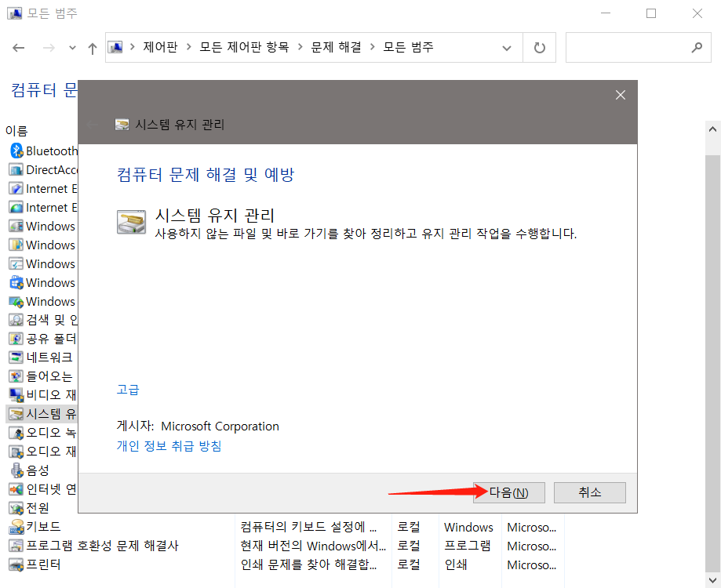Image resolution: width=721 pixels, height=588 pixels.
Task: Open the breadcrumb arrow after 문제 해결
Action: coord(372,47)
